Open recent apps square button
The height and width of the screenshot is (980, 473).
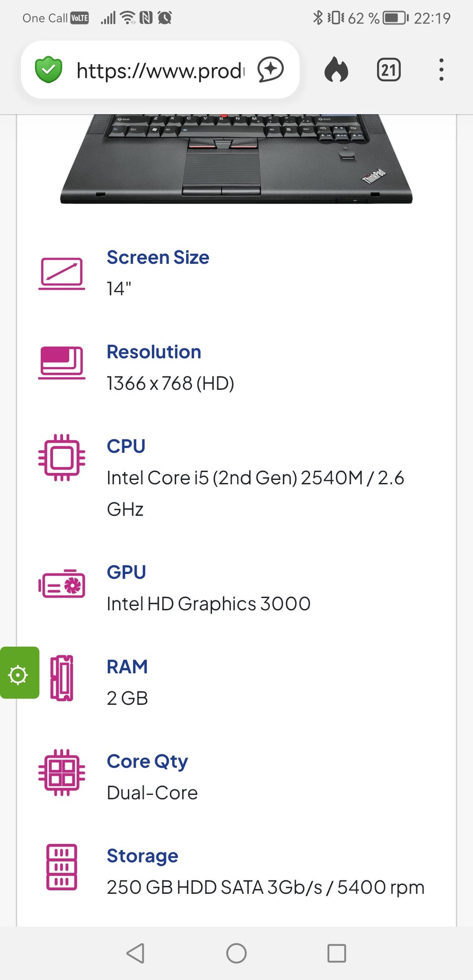click(x=337, y=953)
